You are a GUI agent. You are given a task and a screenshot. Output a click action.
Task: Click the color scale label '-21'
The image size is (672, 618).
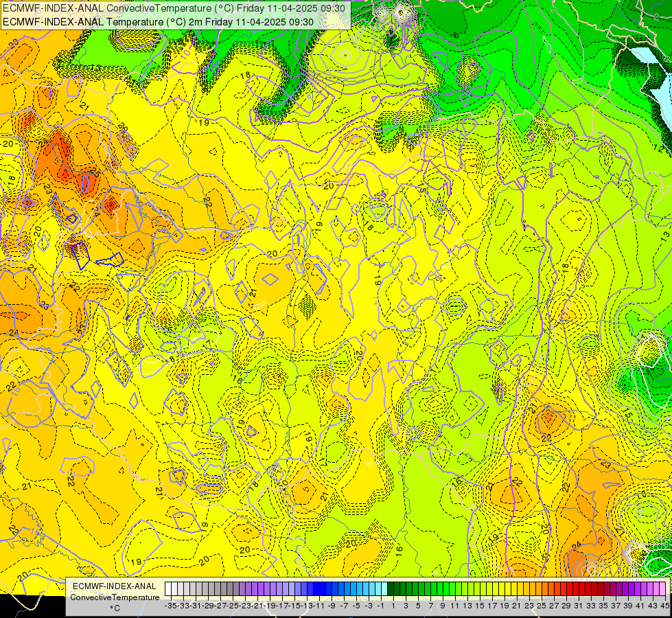(257, 606)
